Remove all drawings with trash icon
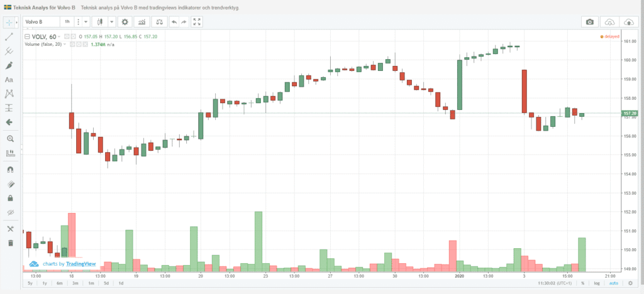 click(x=9, y=242)
